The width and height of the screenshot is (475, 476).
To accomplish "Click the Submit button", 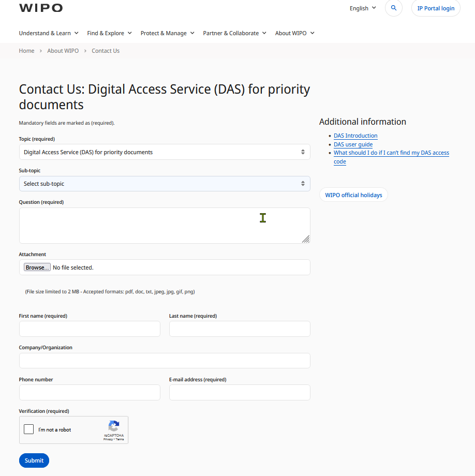I will point(34,460).
